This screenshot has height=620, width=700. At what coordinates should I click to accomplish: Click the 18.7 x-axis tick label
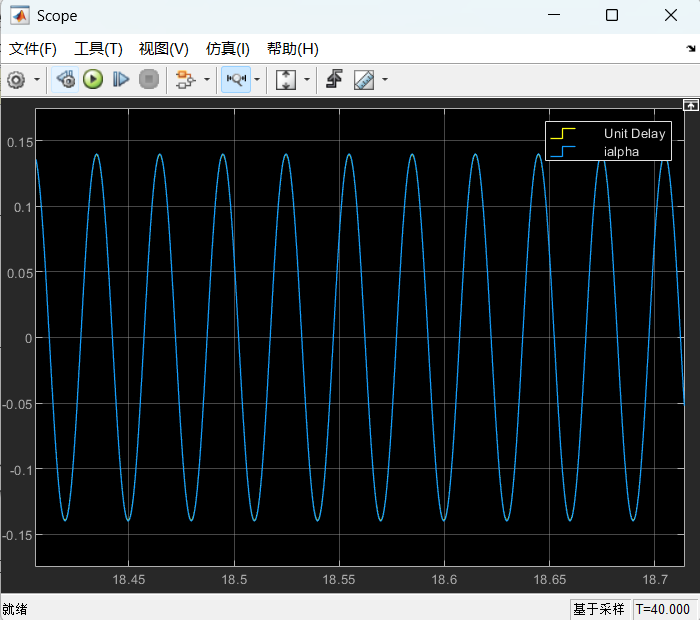coord(655,580)
